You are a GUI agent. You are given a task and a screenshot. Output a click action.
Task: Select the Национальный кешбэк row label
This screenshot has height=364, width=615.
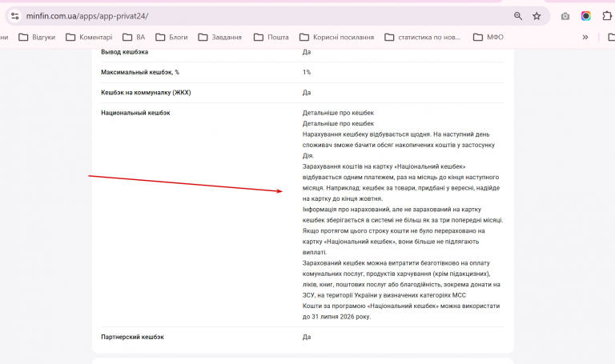click(135, 113)
